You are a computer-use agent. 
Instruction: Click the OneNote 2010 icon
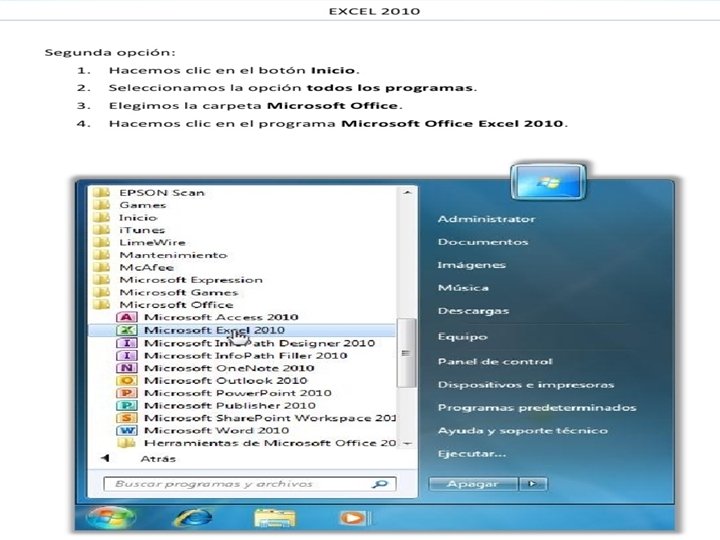point(126,368)
